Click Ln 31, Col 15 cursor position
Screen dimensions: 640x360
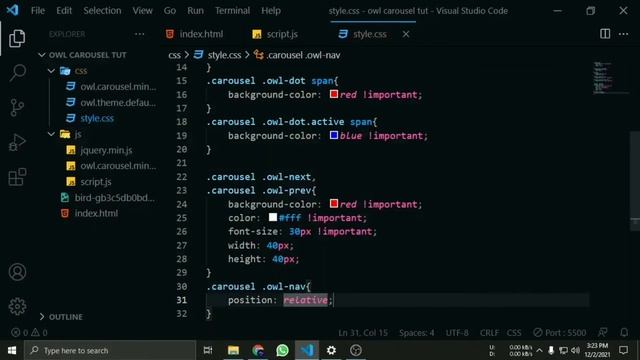click(x=363, y=333)
